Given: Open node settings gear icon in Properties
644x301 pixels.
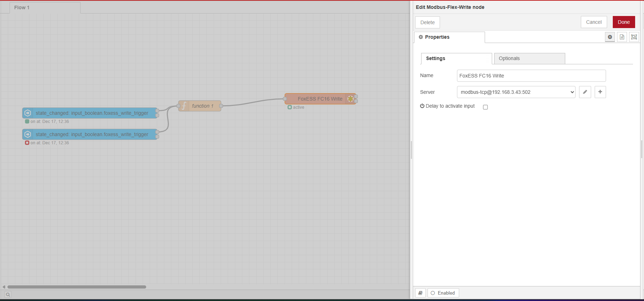Looking at the screenshot, I should [610, 37].
